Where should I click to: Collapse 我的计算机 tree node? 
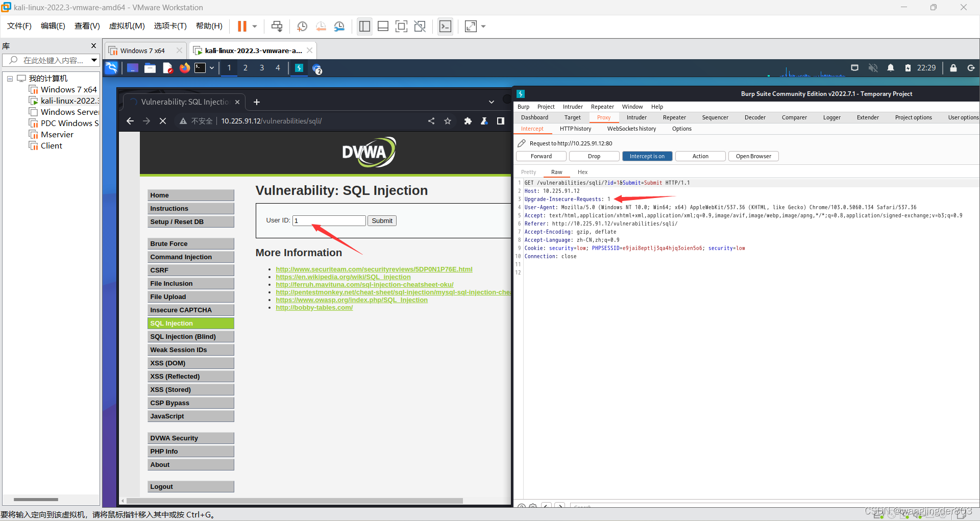[x=10, y=79]
